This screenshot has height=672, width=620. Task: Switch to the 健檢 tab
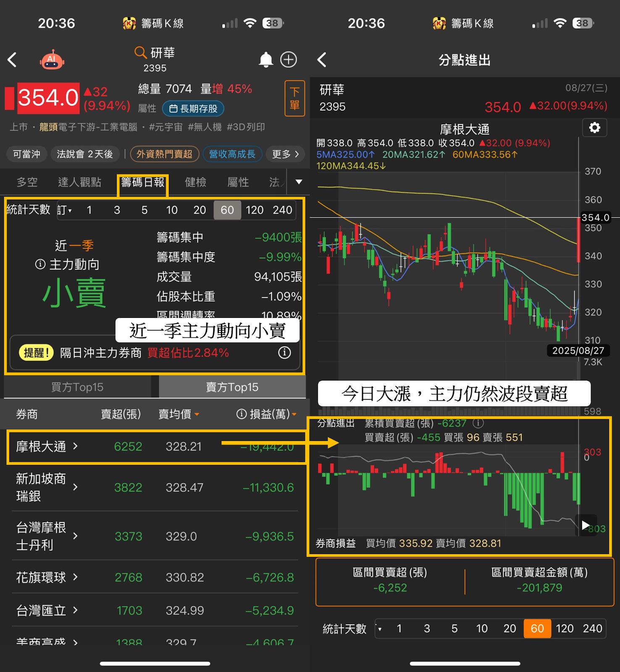196,182
